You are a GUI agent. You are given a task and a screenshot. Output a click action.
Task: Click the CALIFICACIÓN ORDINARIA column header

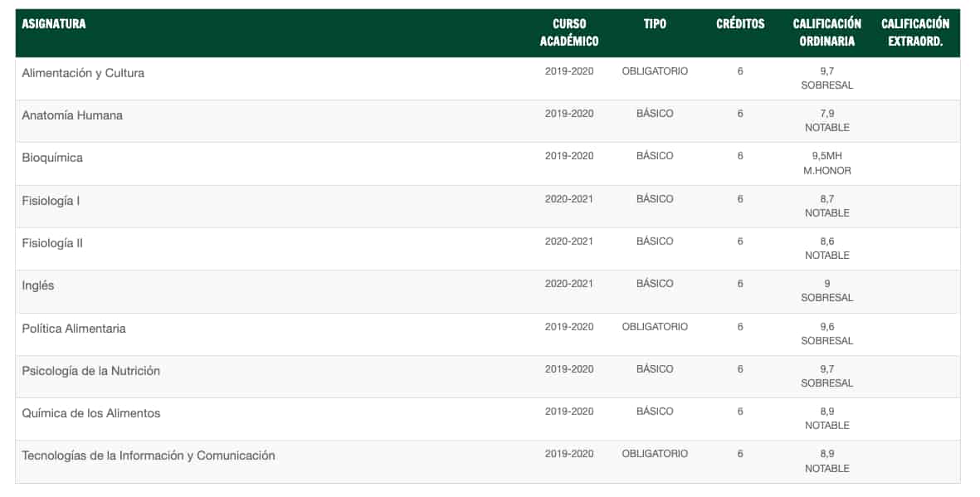tap(826, 32)
